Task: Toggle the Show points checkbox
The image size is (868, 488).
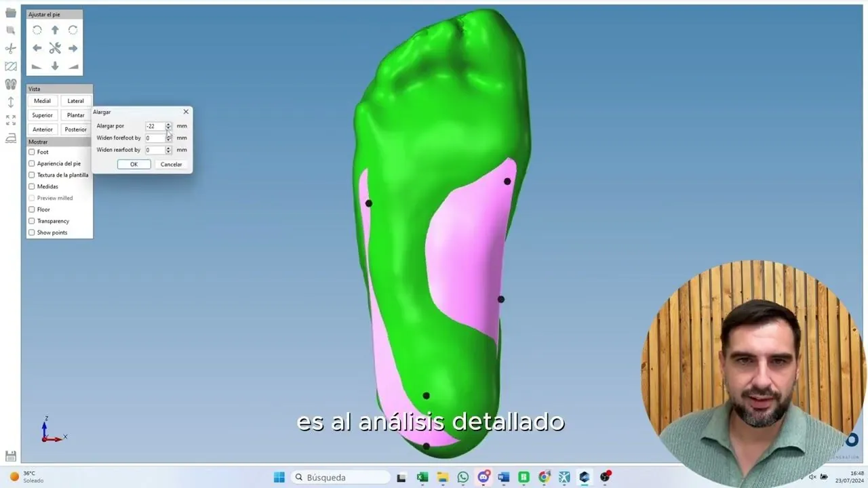Action: [x=31, y=232]
